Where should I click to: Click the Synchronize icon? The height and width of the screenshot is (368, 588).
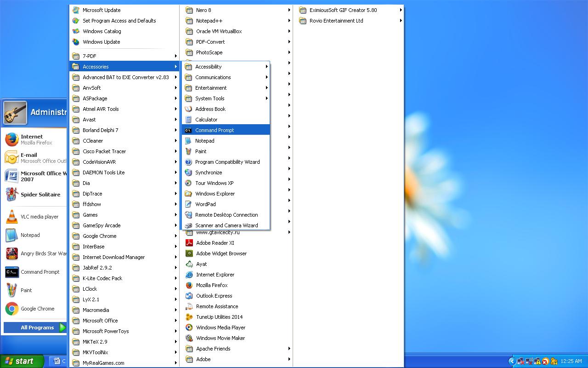tap(188, 172)
